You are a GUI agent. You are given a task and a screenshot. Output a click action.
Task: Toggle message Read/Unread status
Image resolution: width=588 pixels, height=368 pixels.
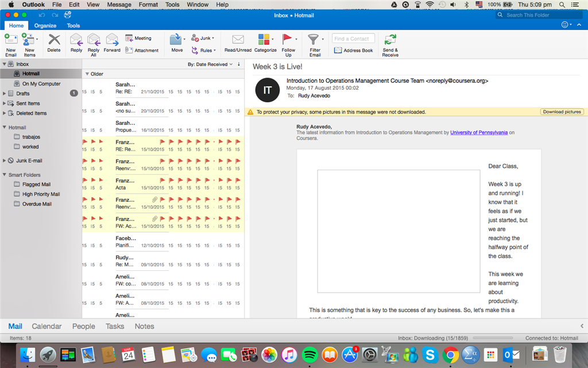(x=238, y=43)
